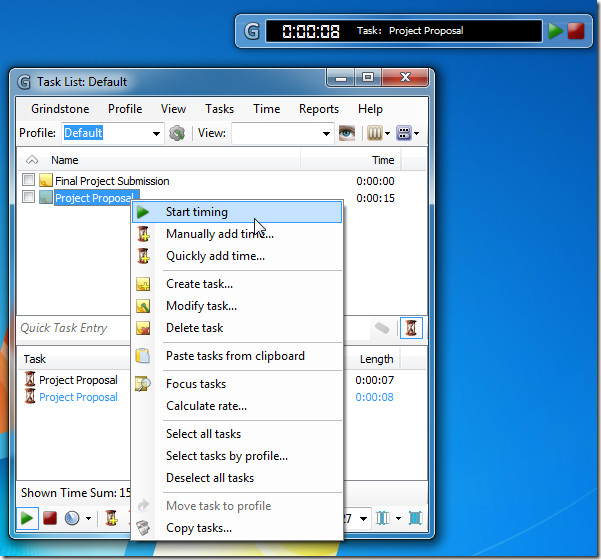The image size is (601, 560).
Task: Choose Modify task... from the context menu
Action: (237, 306)
